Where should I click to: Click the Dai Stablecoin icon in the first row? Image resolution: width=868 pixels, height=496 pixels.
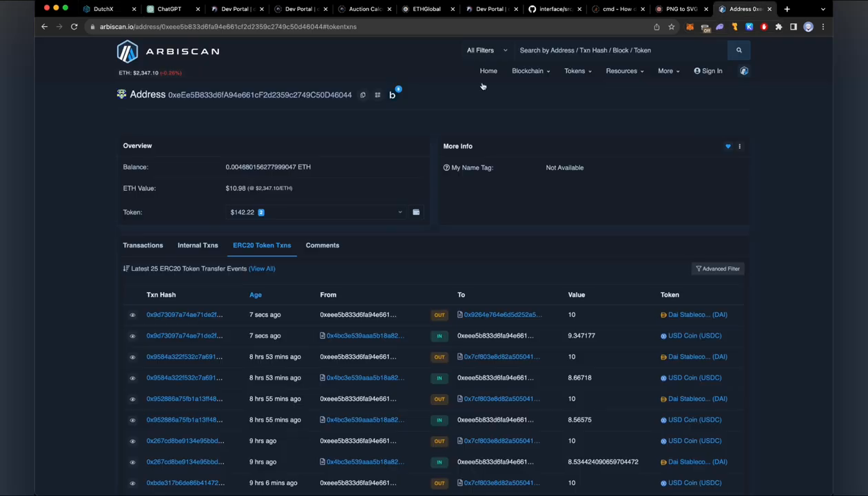[x=663, y=315]
